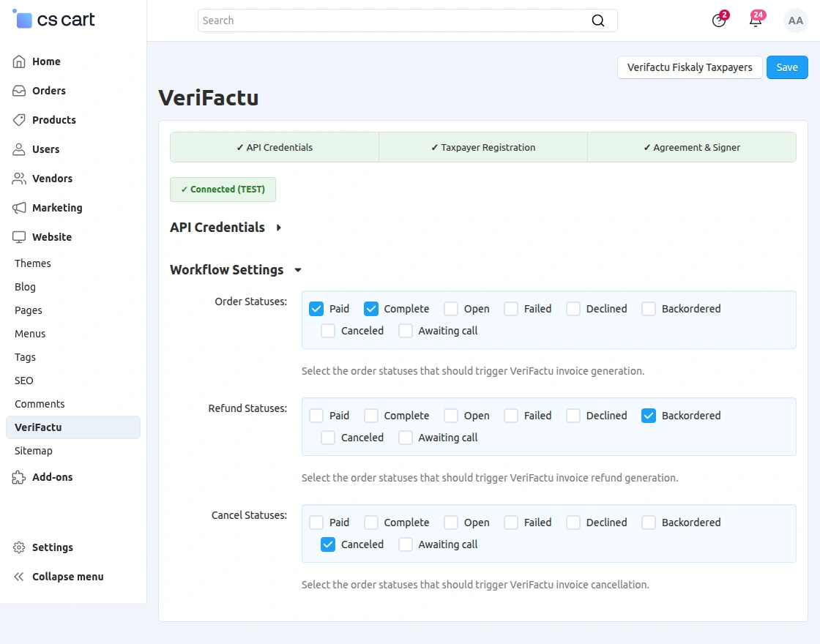Image resolution: width=820 pixels, height=644 pixels.
Task: Check Open in Order Statuses
Action: [x=451, y=309]
